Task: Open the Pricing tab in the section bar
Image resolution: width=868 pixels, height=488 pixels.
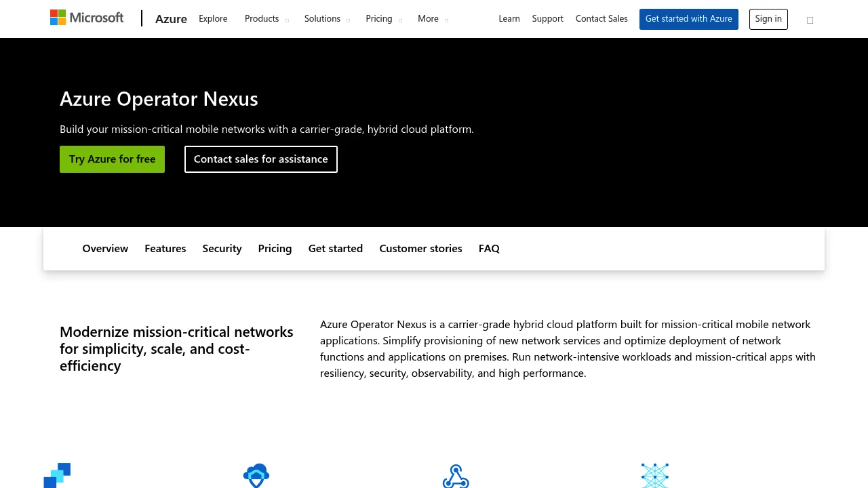Action: click(275, 249)
